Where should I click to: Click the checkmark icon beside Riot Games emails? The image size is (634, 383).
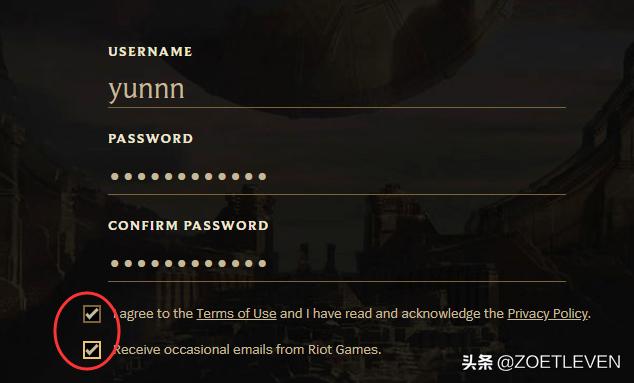pyautogui.click(x=93, y=349)
